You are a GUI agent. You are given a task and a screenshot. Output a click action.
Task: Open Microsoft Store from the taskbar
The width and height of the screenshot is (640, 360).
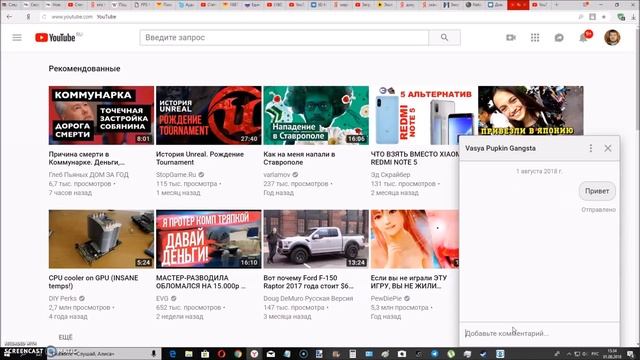(205, 354)
